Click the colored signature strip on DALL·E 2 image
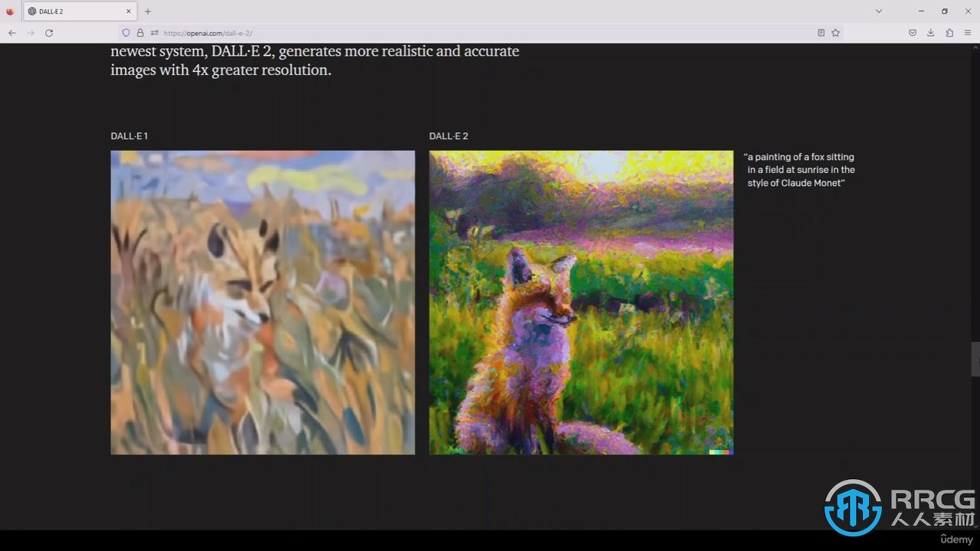Viewport: 980px width, 551px height. (721, 452)
